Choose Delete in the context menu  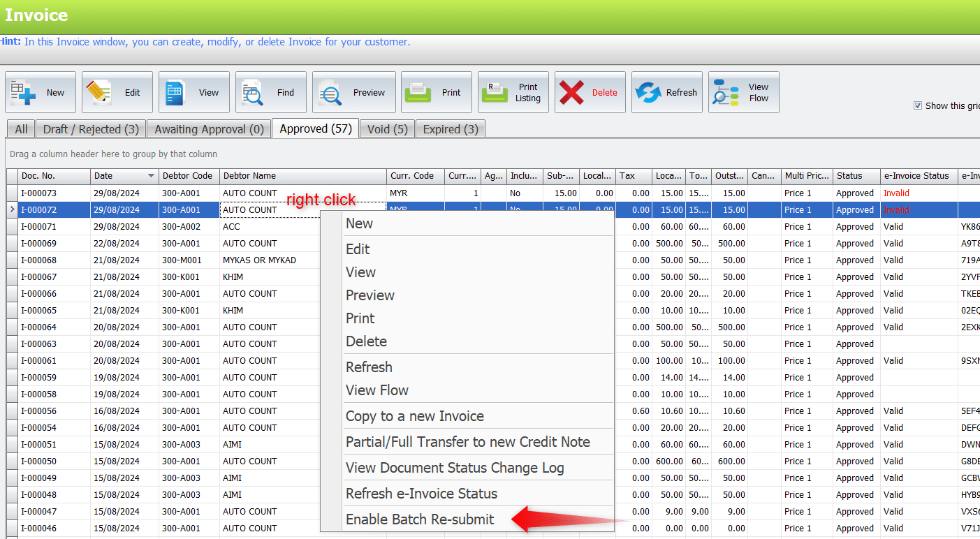pyautogui.click(x=467, y=341)
